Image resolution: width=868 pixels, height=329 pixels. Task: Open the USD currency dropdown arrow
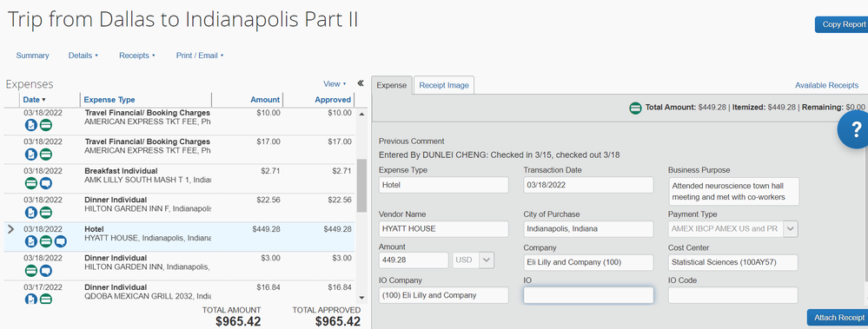pos(487,260)
